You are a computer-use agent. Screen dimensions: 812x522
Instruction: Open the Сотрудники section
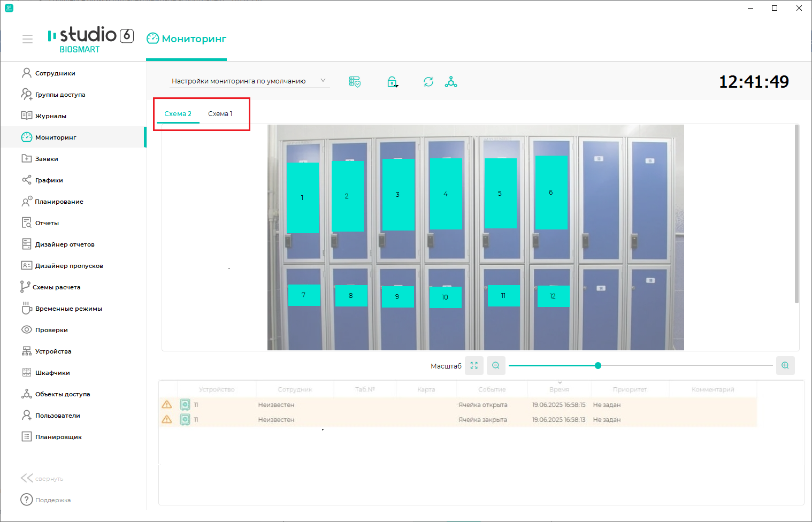pyautogui.click(x=55, y=73)
